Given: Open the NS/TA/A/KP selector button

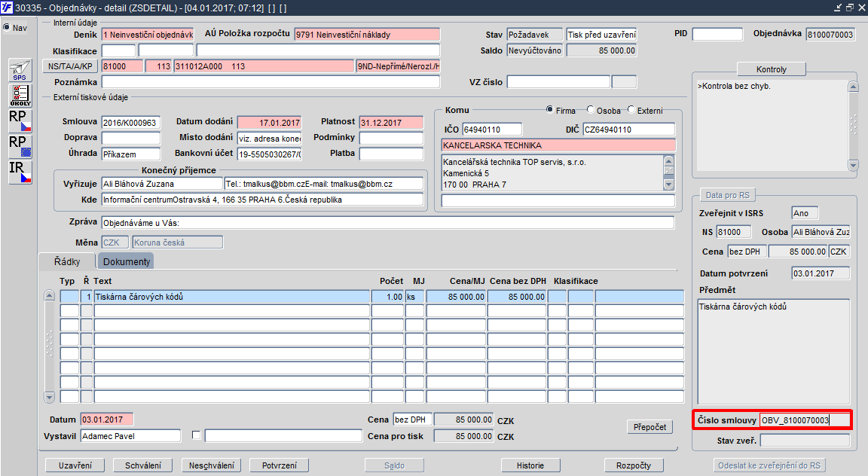Looking at the screenshot, I should point(70,66).
